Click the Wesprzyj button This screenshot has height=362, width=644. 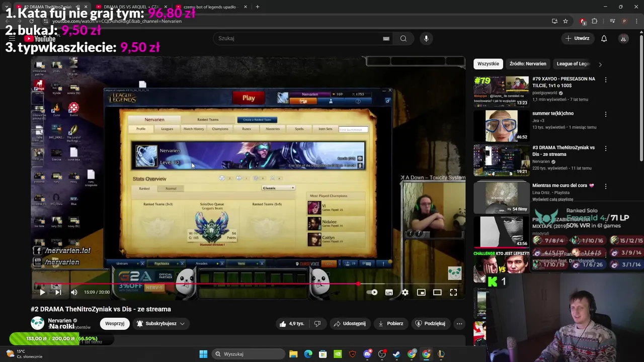pos(115,323)
